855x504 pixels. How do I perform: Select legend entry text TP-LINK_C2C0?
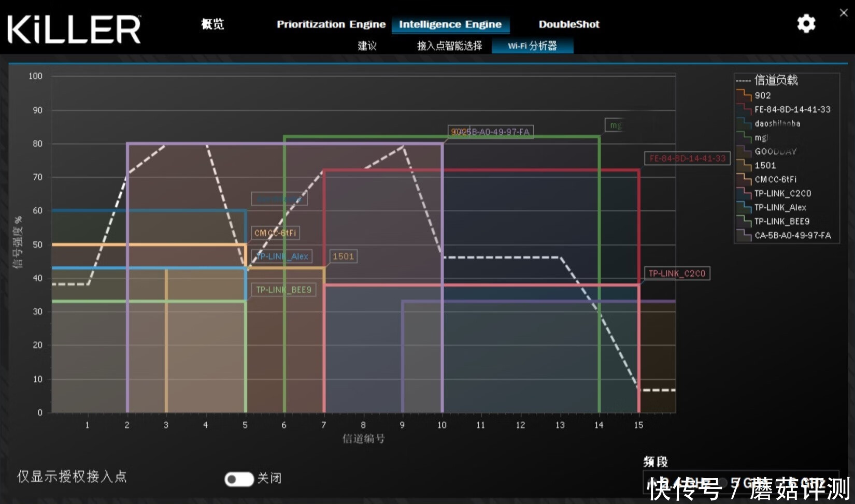pyautogui.click(x=782, y=193)
